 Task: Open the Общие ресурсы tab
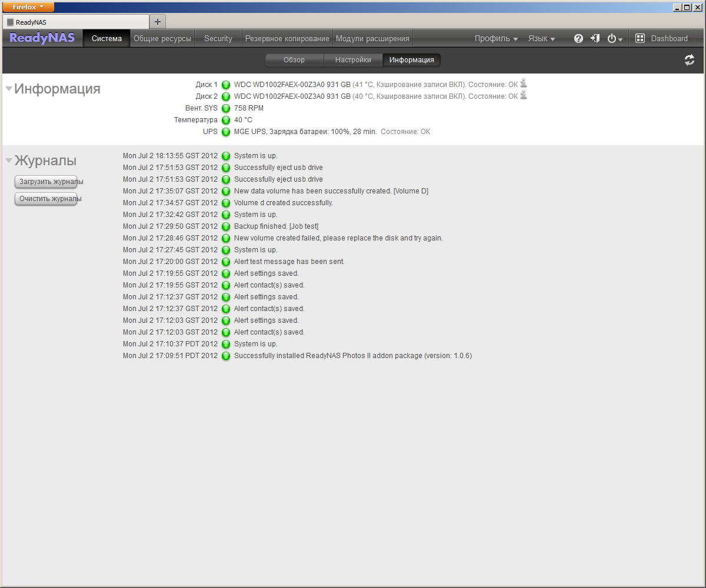[x=162, y=38]
